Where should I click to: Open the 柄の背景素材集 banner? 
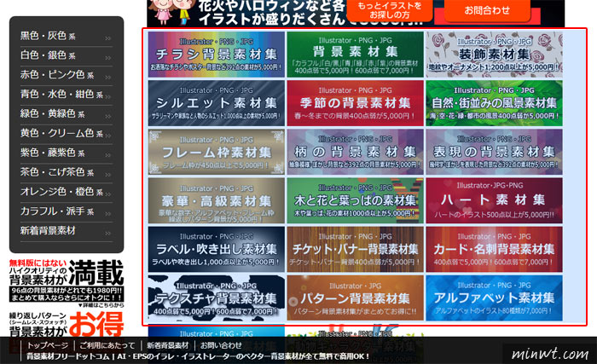pyautogui.click(x=356, y=152)
